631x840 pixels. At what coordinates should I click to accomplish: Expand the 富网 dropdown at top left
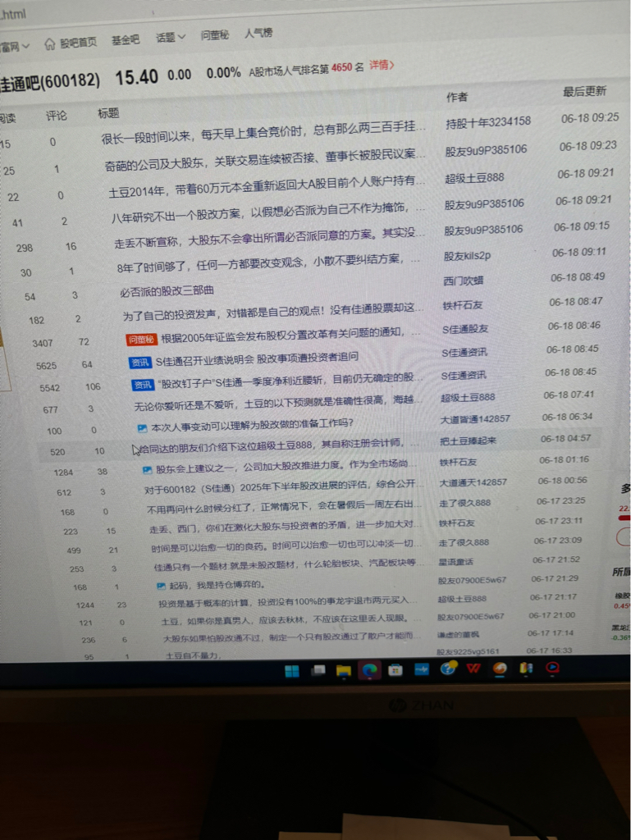15,47
